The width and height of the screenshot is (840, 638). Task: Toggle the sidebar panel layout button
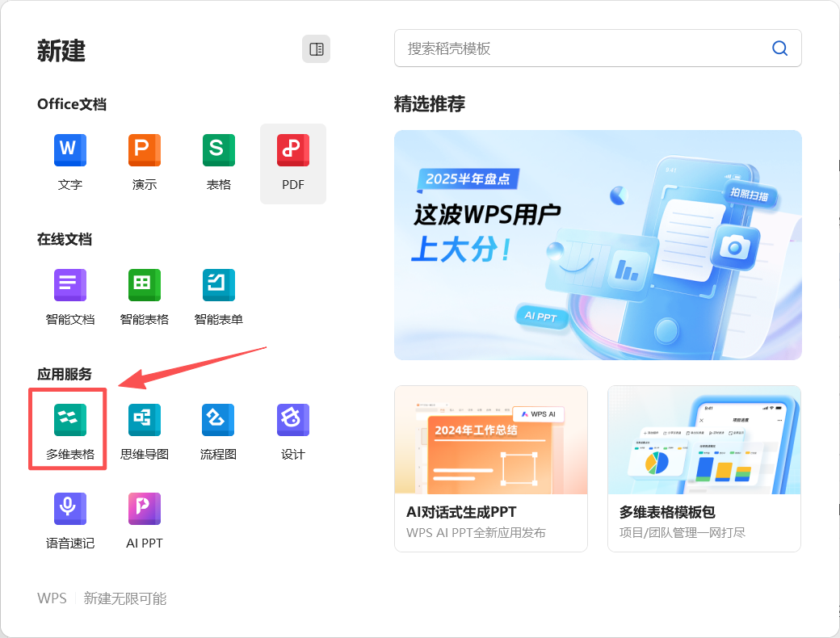click(x=317, y=49)
